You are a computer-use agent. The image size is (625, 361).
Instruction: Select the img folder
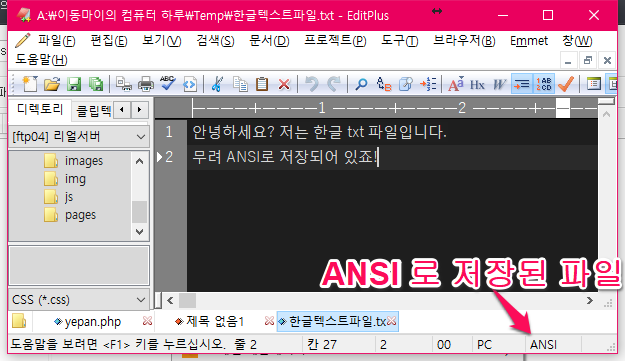65,179
